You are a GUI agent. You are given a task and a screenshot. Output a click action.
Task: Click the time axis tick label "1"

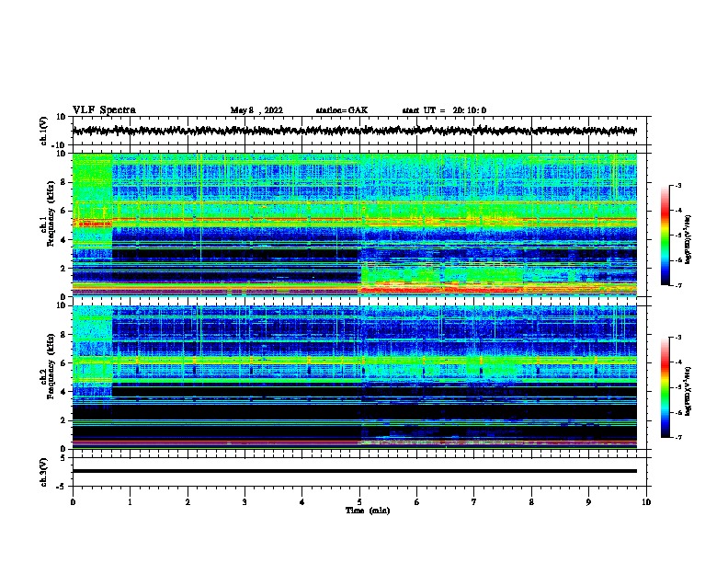coord(130,502)
